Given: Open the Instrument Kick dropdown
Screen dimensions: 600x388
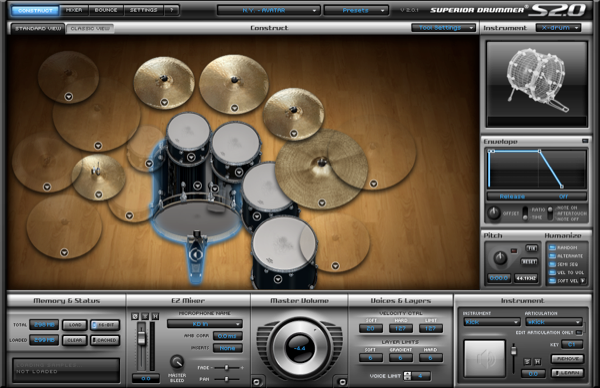Looking at the screenshot, I should (x=491, y=322).
